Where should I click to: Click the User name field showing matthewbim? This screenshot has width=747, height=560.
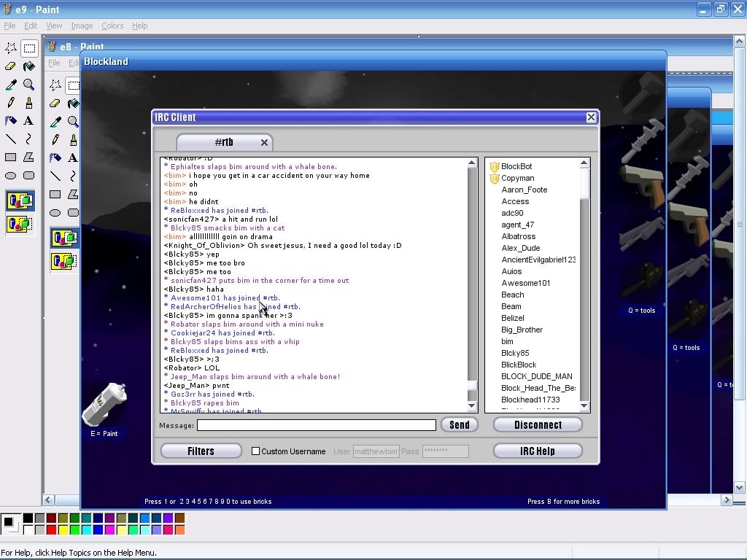click(376, 451)
